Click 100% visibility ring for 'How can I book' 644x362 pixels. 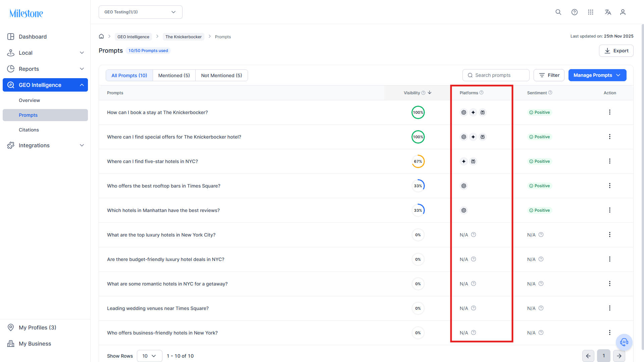coord(418,112)
